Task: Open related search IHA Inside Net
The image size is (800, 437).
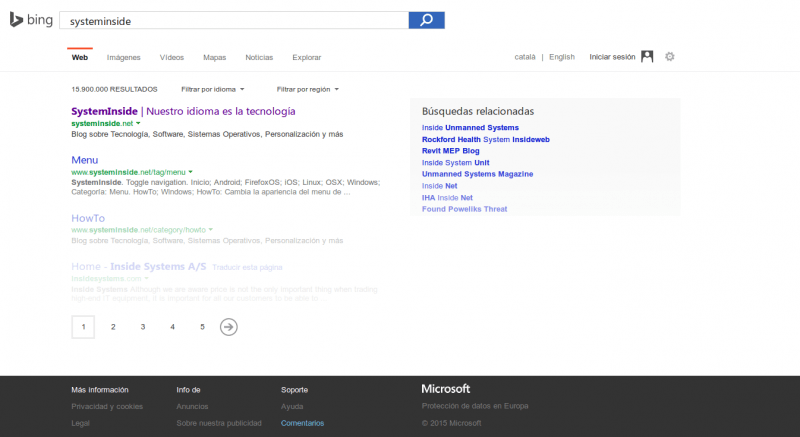Action: [447, 198]
